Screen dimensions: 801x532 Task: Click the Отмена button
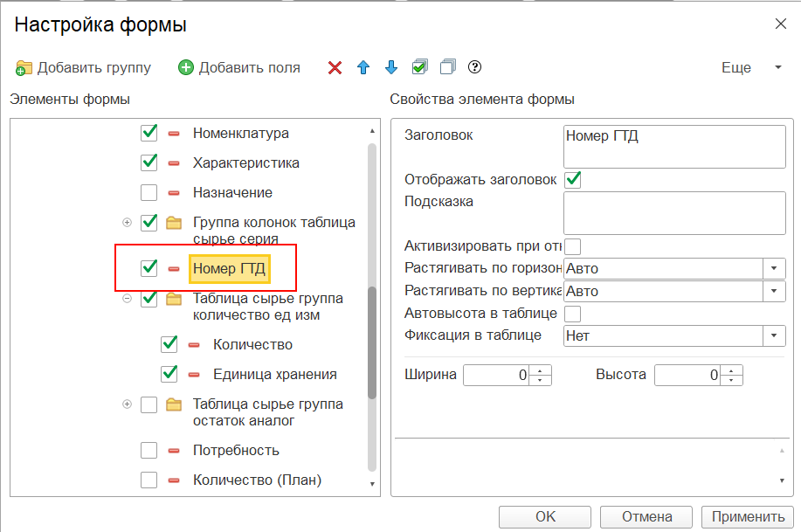click(646, 516)
